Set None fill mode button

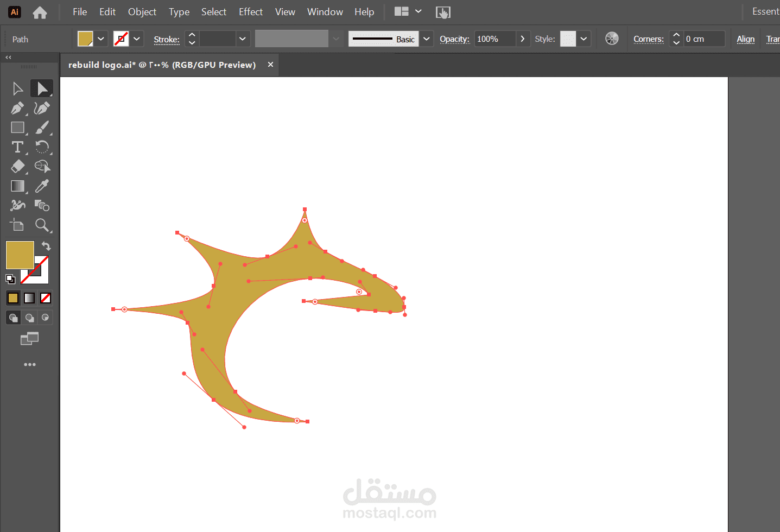(46, 298)
